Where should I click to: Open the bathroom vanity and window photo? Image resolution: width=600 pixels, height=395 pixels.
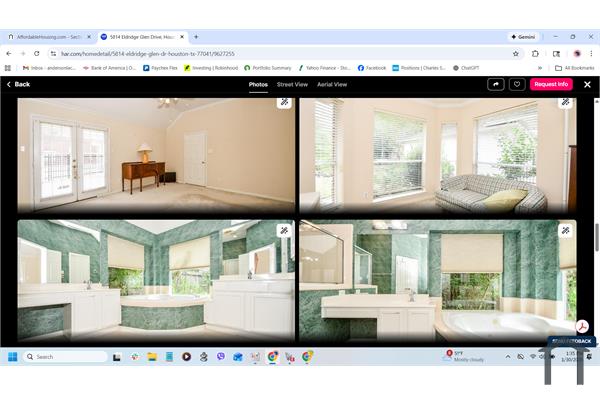438,281
